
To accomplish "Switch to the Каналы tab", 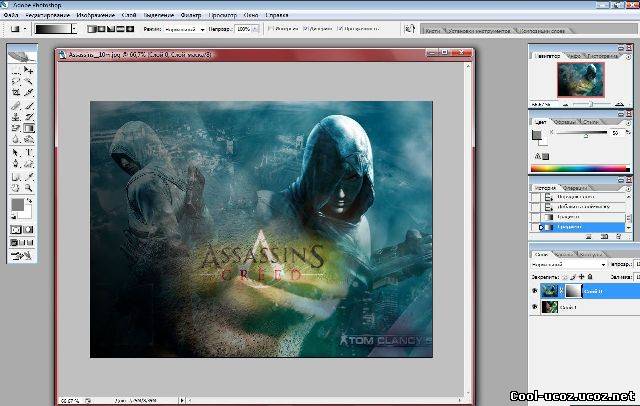I will (564, 254).
